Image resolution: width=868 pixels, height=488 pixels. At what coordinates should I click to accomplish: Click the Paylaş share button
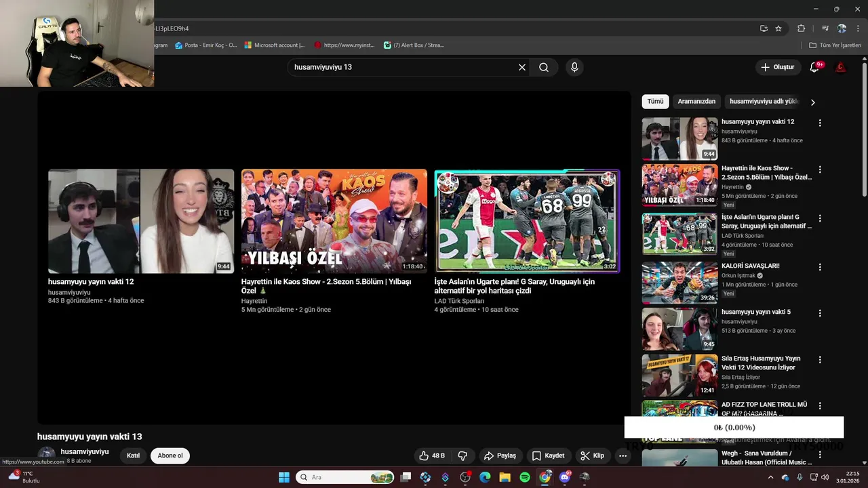click(x=500, y=455)
